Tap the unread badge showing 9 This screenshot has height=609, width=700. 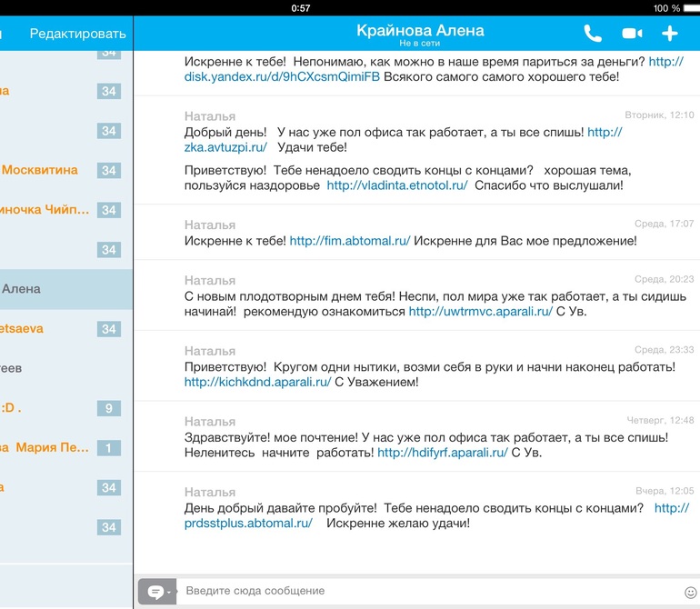coord(108,408)
